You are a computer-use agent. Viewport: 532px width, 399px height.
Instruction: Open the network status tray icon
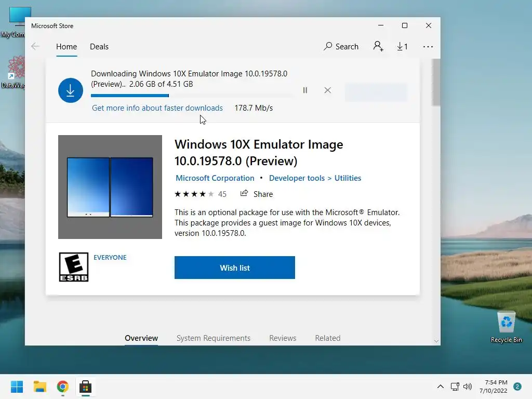[455, 387]
